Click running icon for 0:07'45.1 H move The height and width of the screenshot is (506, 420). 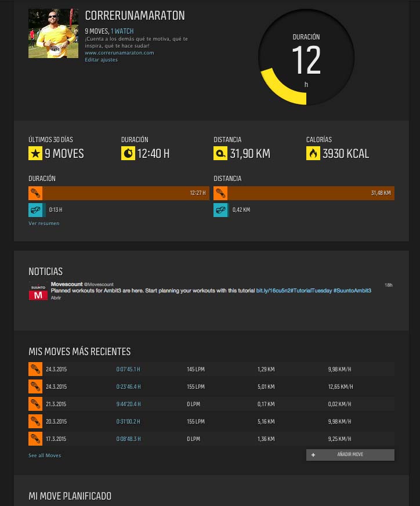click(35, 369)
